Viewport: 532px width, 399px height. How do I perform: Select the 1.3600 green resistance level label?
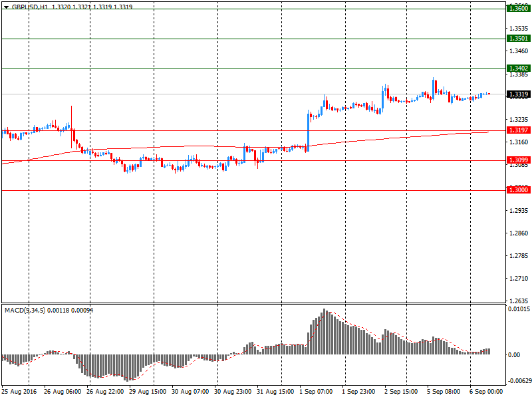519,9
